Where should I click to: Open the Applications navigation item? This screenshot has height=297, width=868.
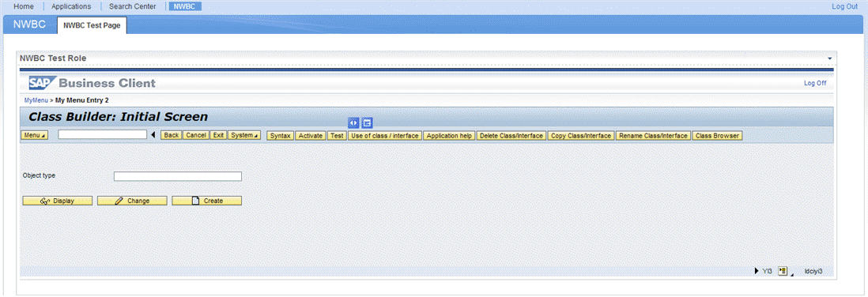click(x=71, y=6)
